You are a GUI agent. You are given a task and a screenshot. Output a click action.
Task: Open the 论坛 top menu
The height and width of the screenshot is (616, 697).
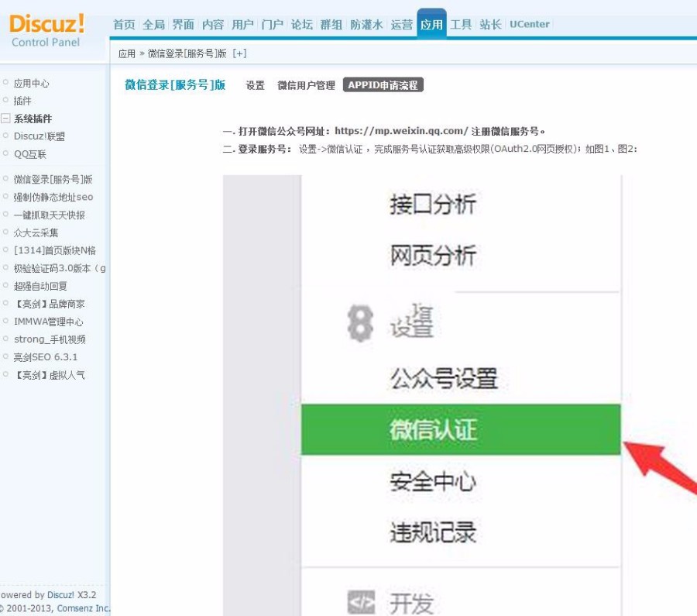tap(302, 25)
